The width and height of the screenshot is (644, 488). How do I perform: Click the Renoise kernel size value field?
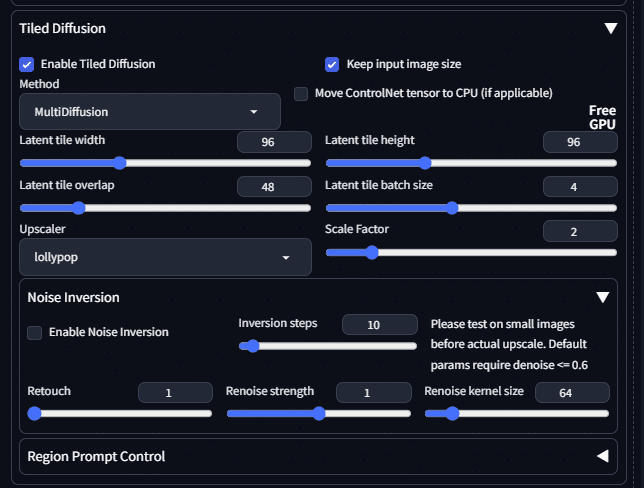point(572,393)
